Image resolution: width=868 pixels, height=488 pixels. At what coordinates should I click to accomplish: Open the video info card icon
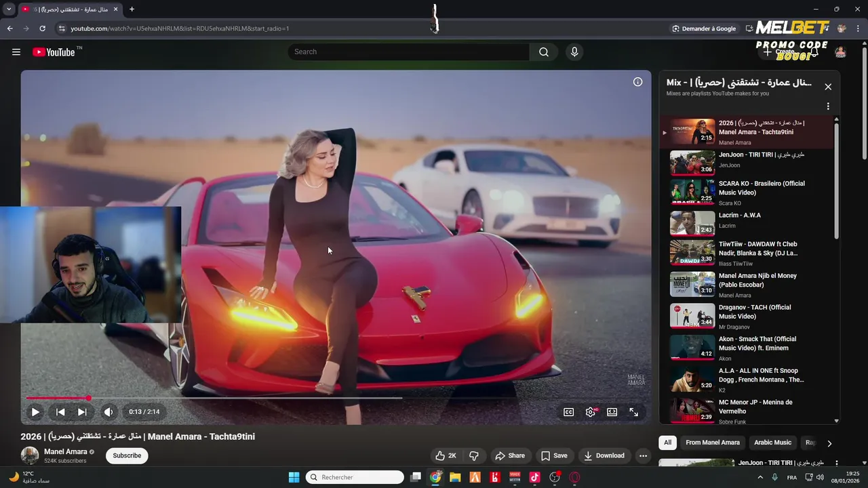pyautogui.click(x=637, y=82)
